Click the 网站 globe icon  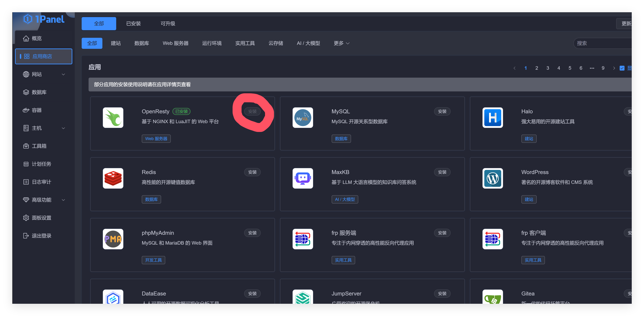pos(26,74)
